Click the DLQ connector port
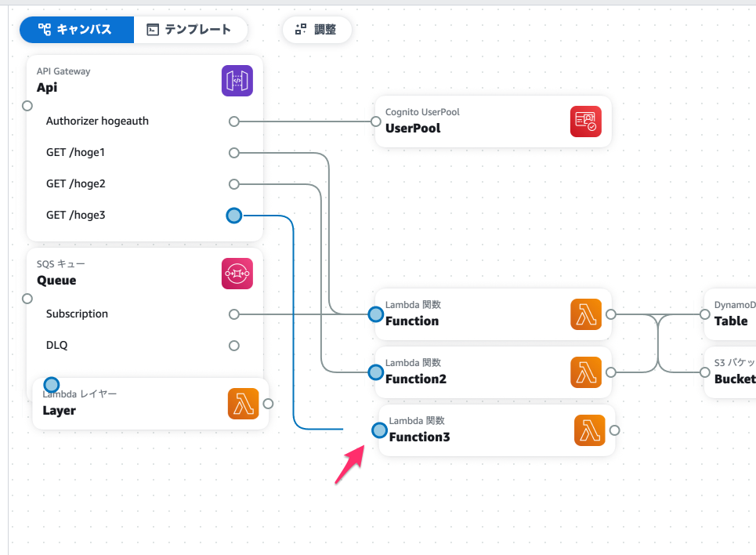The image size is (756, 555). pyautogui.click(x=233, y=346)
